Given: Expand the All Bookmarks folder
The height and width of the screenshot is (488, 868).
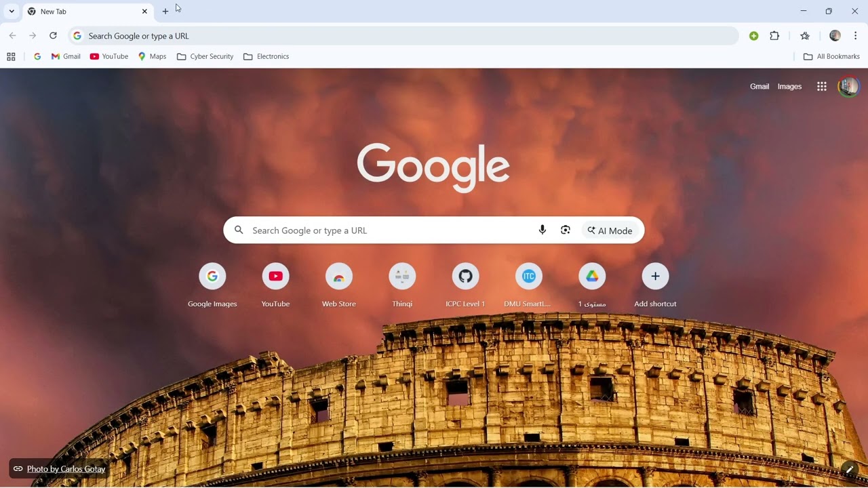Looking at the screenshot, I should 831,57.
